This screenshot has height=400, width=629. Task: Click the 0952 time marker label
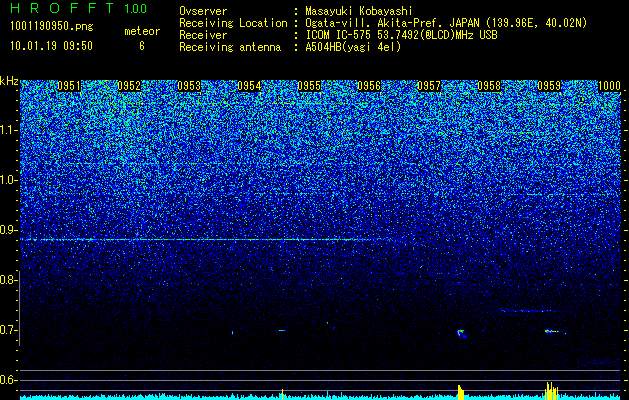click(x=129, y=86)
